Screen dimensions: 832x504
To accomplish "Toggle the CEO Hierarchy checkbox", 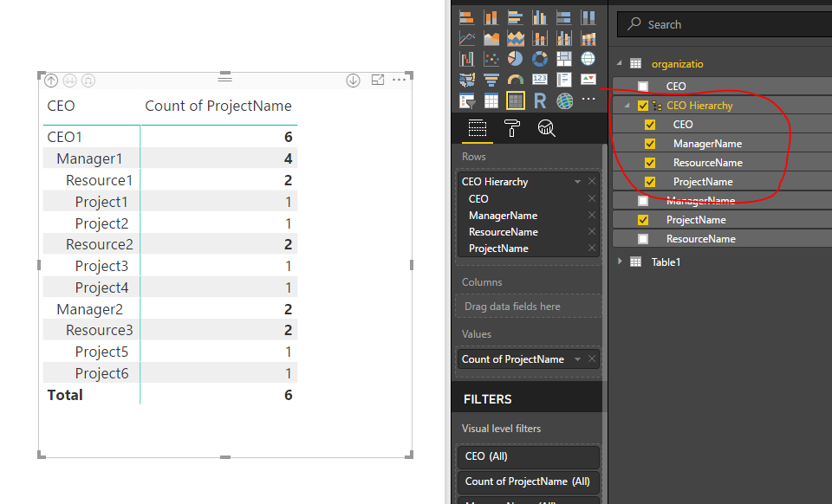I will click(x=643, y=106).
